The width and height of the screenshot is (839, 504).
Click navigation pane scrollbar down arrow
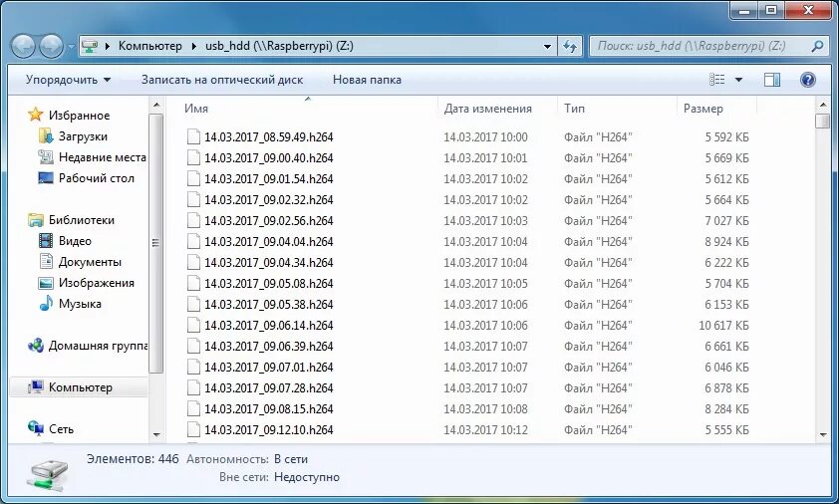click(x=156, y=435)
